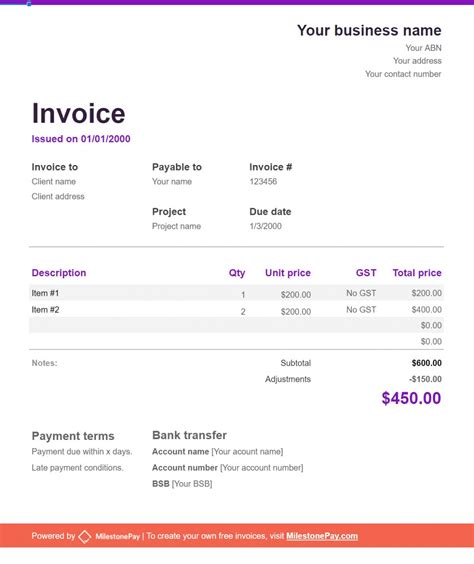The height and width of the screenshot is (564, 474).
Task: Click the 'No GST' cell for Item #2
Action: click(361, 310)
